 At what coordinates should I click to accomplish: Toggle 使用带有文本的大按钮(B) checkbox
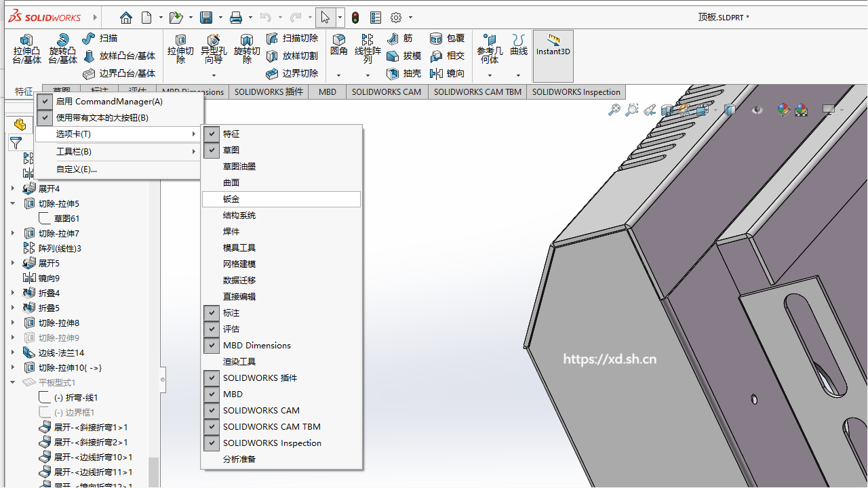pos(102,118)
